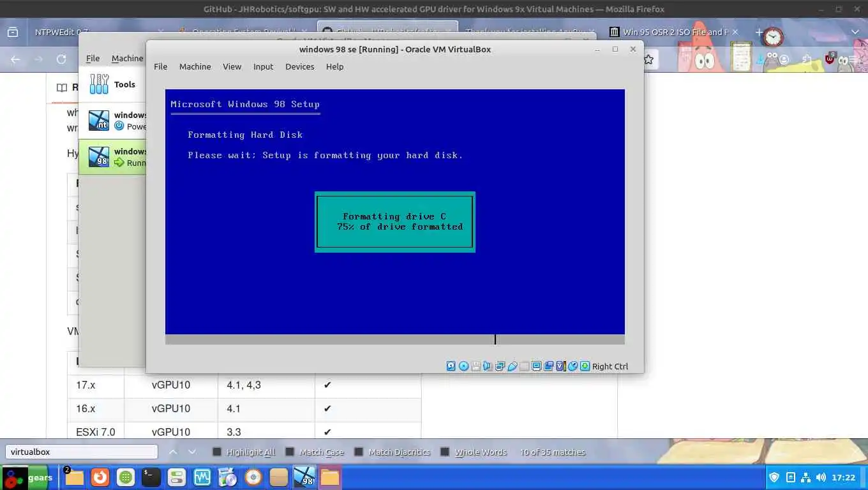Click the Right Ctrl host key label

(610, 366)
